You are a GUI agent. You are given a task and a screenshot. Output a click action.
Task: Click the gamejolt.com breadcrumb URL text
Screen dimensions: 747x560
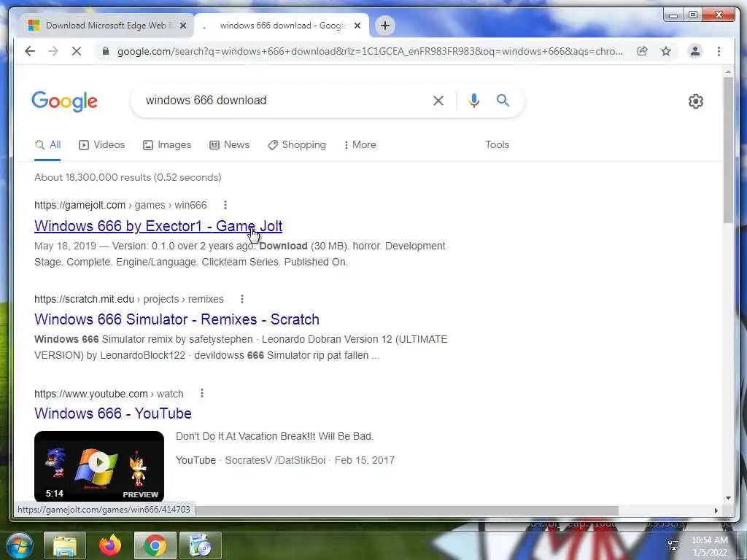120,205
